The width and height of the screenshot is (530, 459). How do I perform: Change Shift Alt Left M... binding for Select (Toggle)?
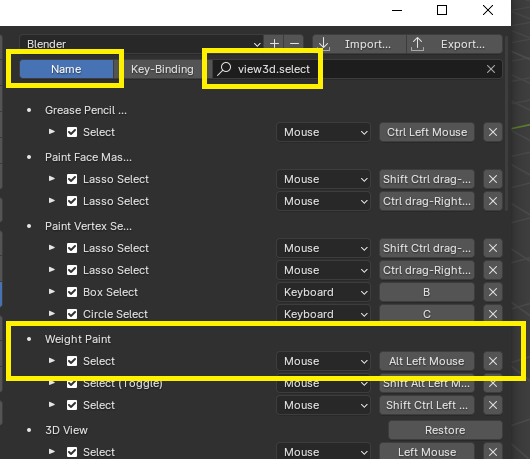pos(427,384)
